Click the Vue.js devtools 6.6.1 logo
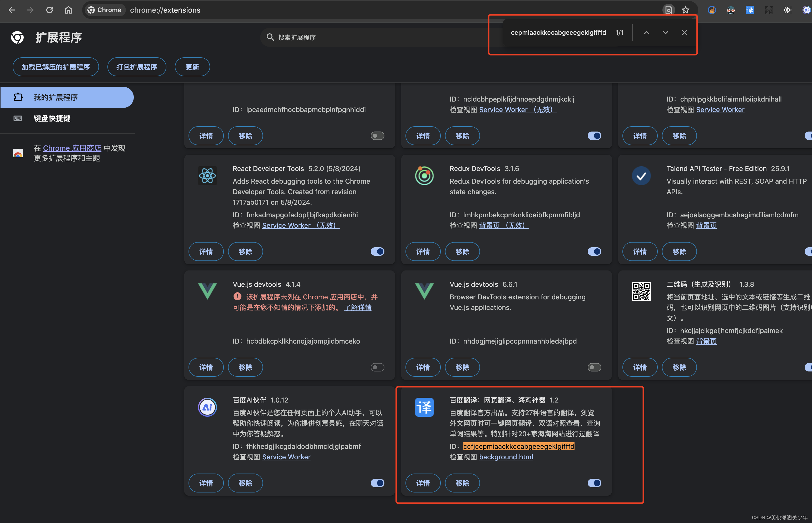The width and height of the screenshot is (812, 523). click(424, 291)
